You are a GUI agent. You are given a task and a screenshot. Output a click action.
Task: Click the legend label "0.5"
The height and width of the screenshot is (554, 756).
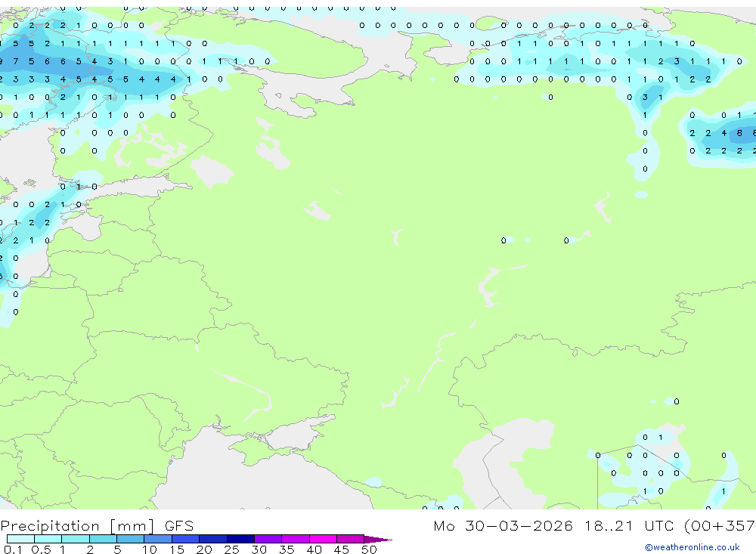(42, 549)
